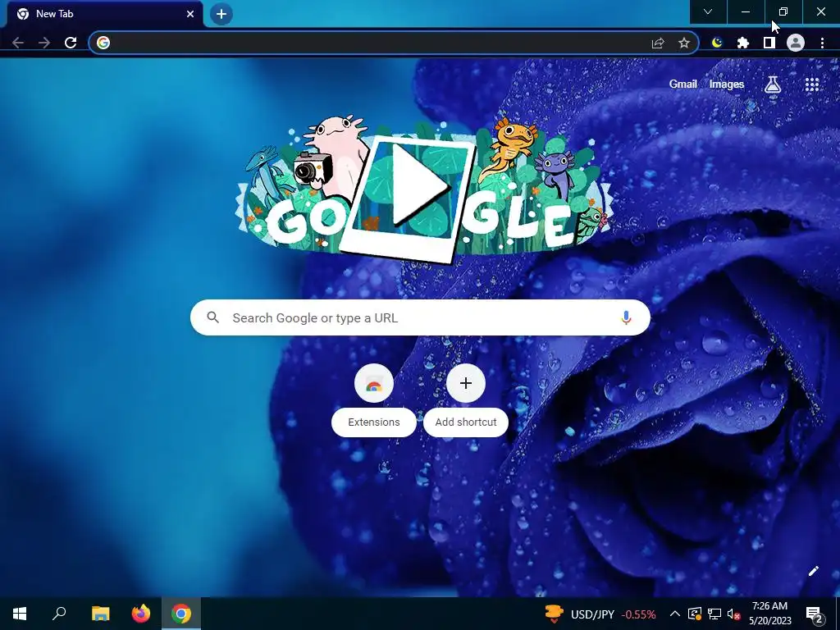Open Windows taskbar search
Screen dimensions: 840x630
pyautogui.click(x=59, y=614)
